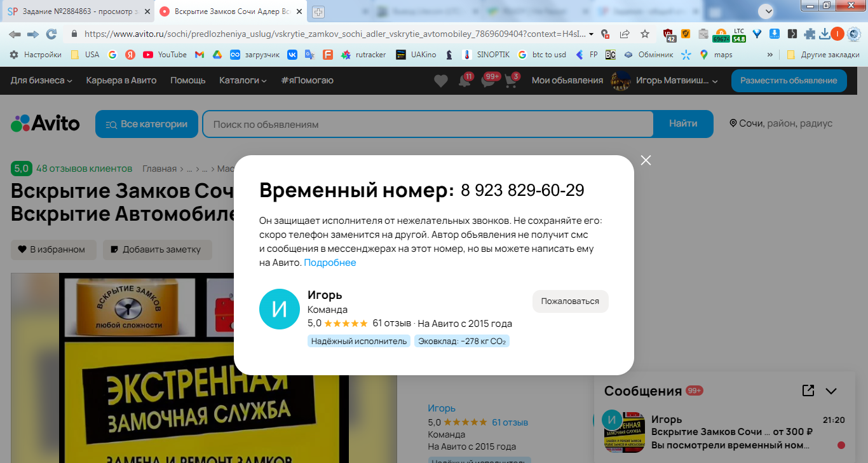Open the rutracker bookmark
This screenshot has width=868, height=463.
(363, 55)
